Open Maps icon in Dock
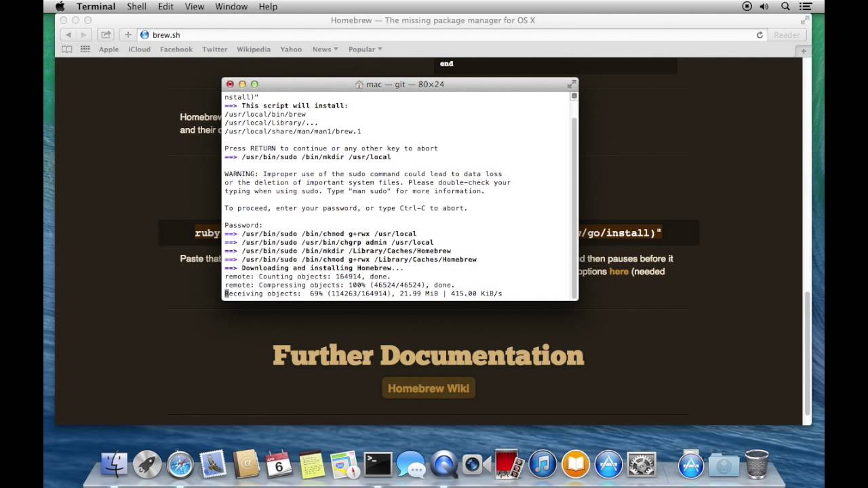868x488 pixels. point(344,464)
